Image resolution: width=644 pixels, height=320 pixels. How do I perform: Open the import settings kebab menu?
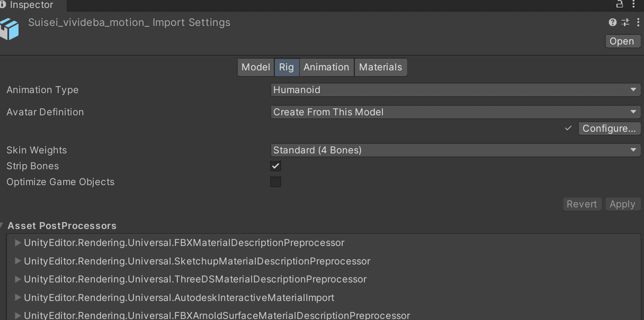pyautogui.click(x=638, y=23)
